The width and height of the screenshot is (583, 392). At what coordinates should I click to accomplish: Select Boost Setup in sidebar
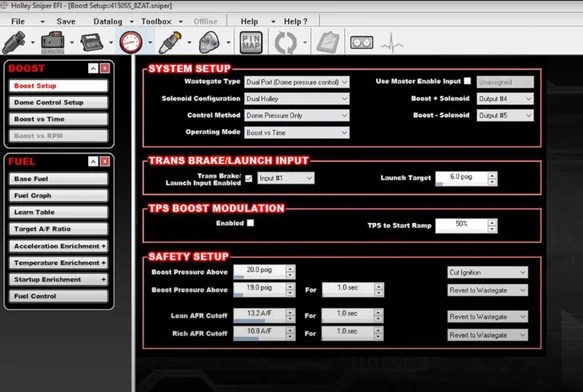coord(58,86)
